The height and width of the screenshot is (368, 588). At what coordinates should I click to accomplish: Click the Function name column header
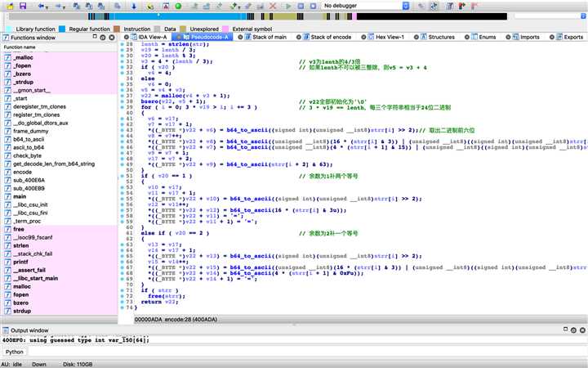point(60,47)
